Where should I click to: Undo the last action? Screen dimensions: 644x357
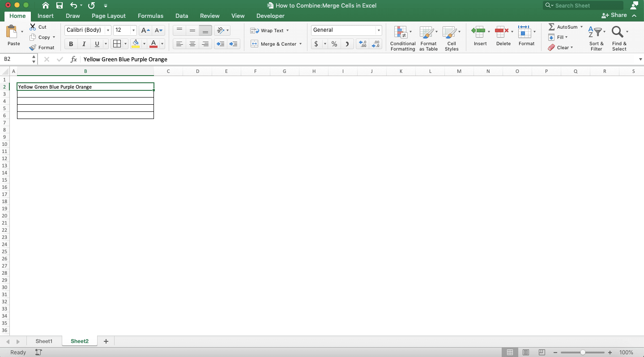pos(74,6)
